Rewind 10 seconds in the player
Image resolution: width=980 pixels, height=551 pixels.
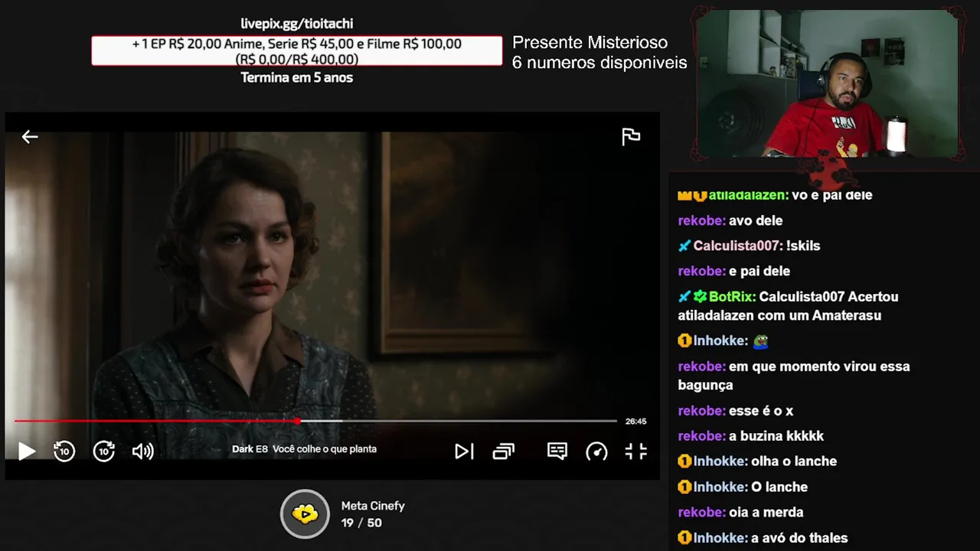(64, 452)
